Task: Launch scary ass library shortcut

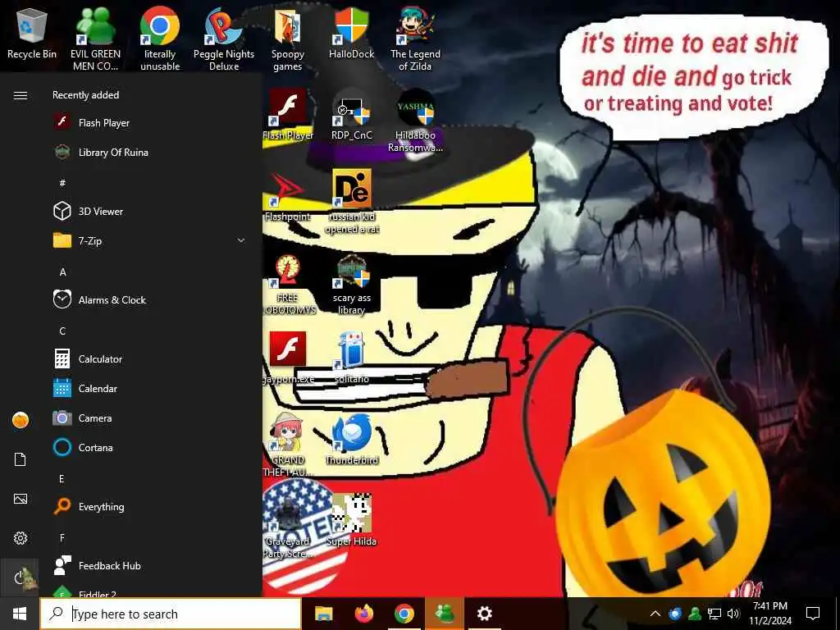Action: (x=351, y=284)
